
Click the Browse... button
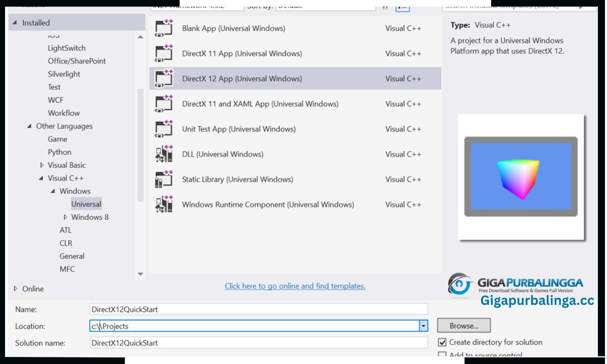[464, 326]
